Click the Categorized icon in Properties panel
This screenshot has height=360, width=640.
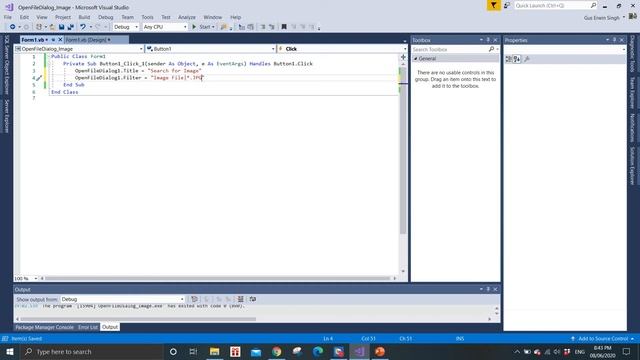coord(509,59)
